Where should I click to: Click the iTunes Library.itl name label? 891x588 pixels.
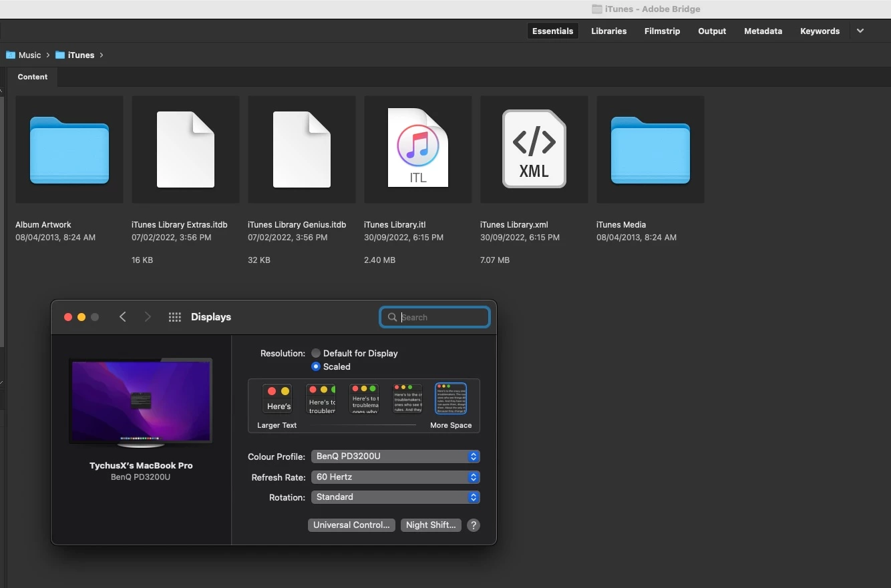tap(395, 225)
